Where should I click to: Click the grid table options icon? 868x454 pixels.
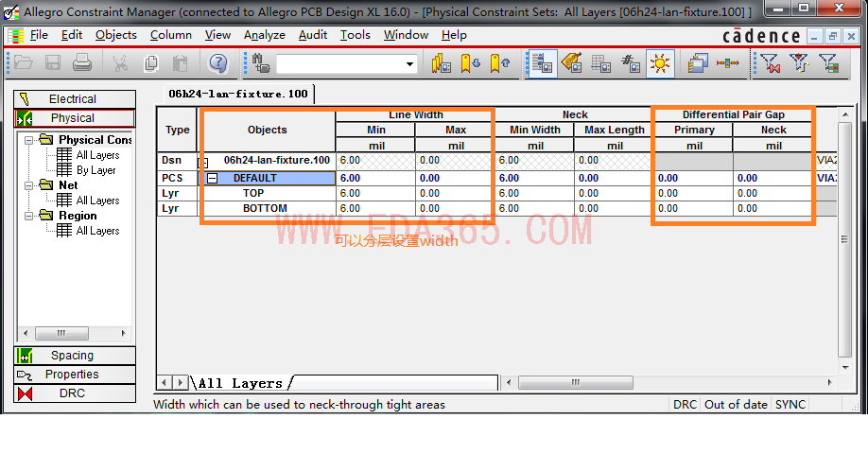pyautogui.click(x=600, y=63)
